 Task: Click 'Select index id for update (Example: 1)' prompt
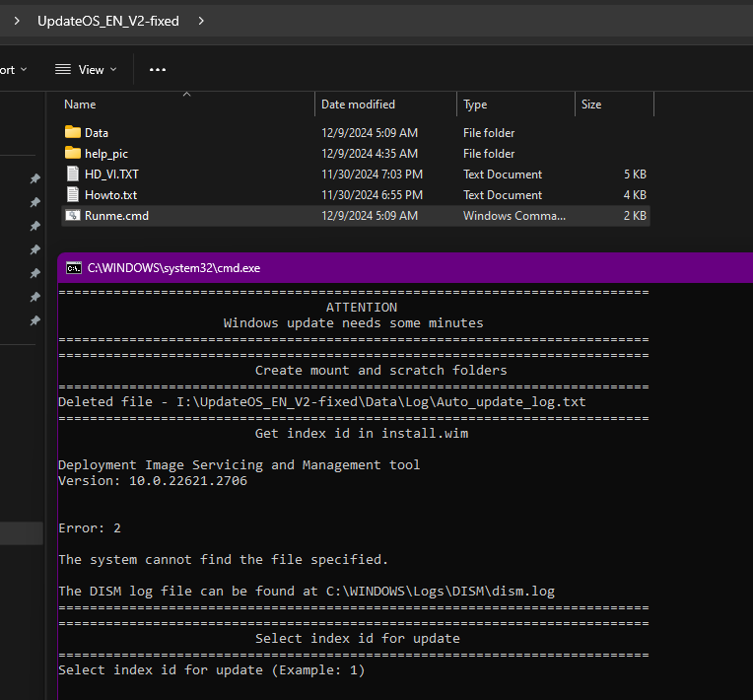click(x=211, y=669)
